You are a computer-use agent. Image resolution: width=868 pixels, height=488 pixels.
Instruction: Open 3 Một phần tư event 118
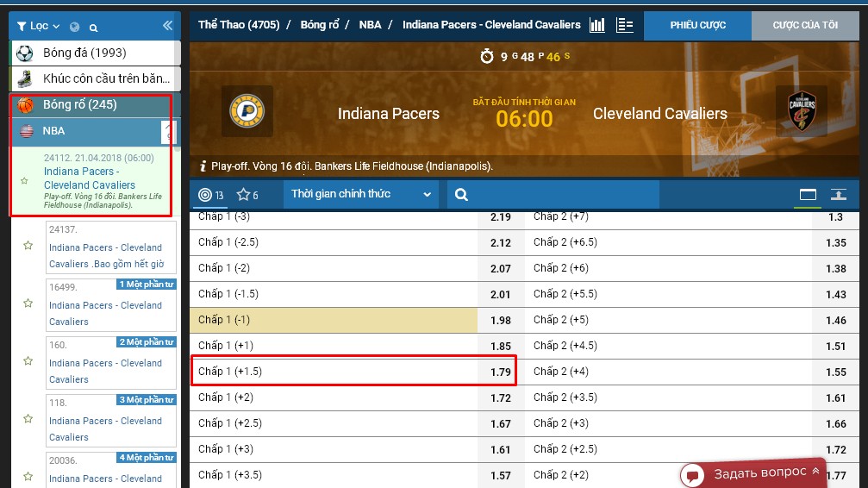click(110, 420)
